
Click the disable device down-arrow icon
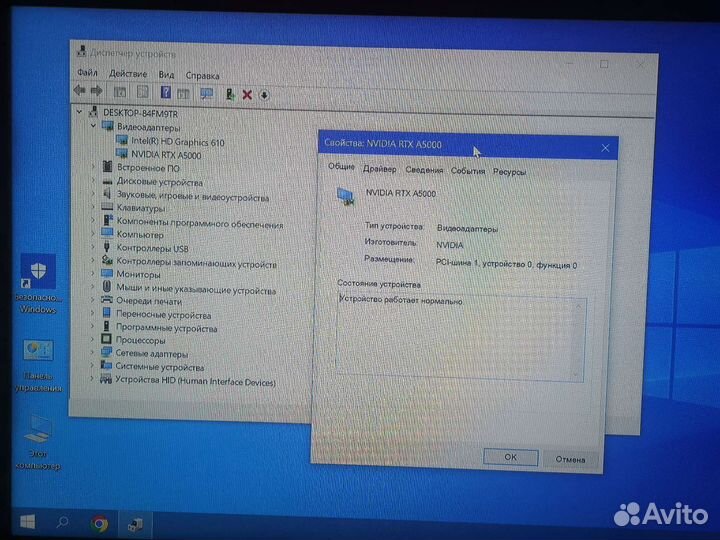[264, 96]
